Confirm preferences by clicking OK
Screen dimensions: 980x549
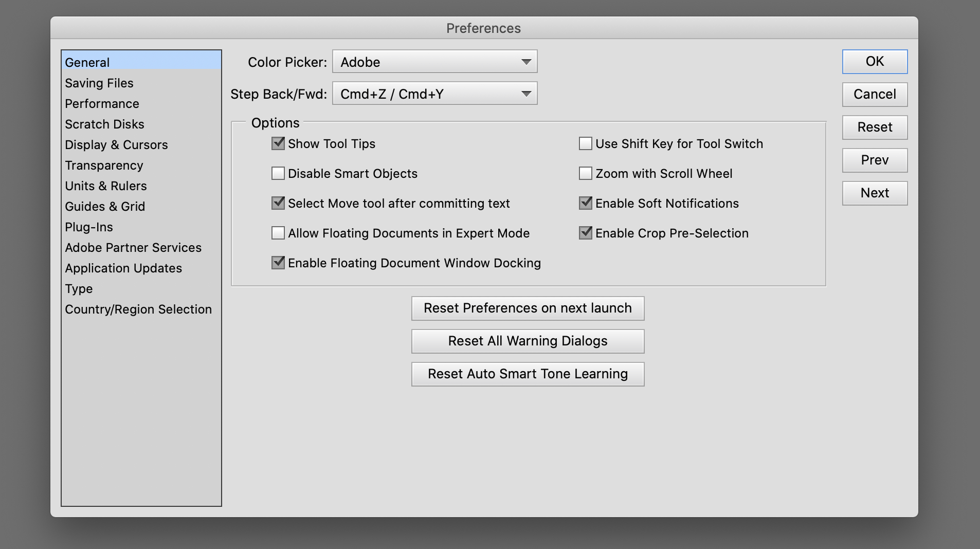point(874,61)
